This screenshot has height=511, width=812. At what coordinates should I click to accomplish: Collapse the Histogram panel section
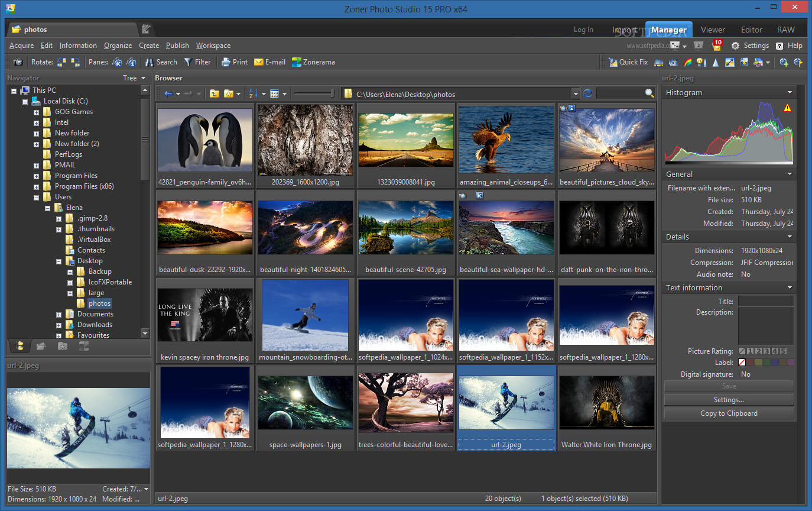coord(790,92)
